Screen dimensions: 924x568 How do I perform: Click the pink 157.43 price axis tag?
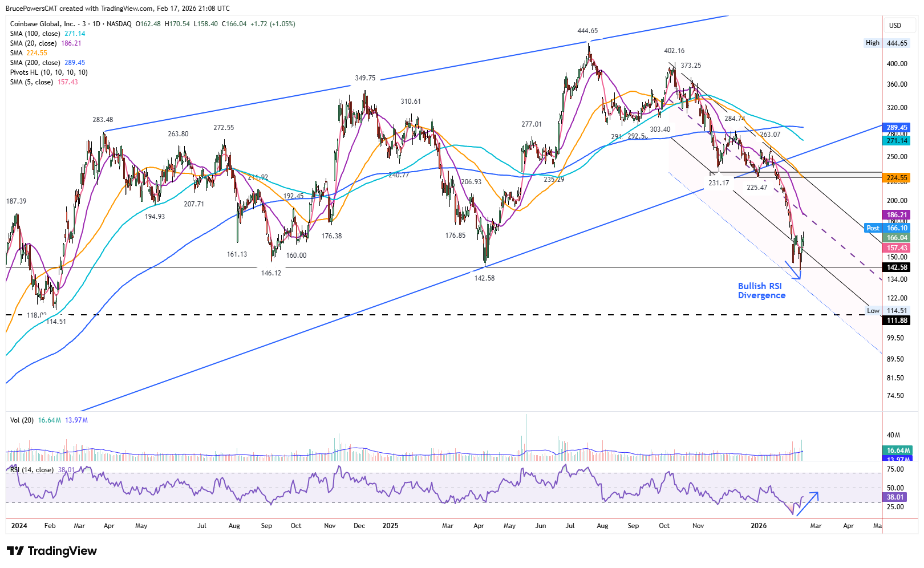[x=897, y=248]
